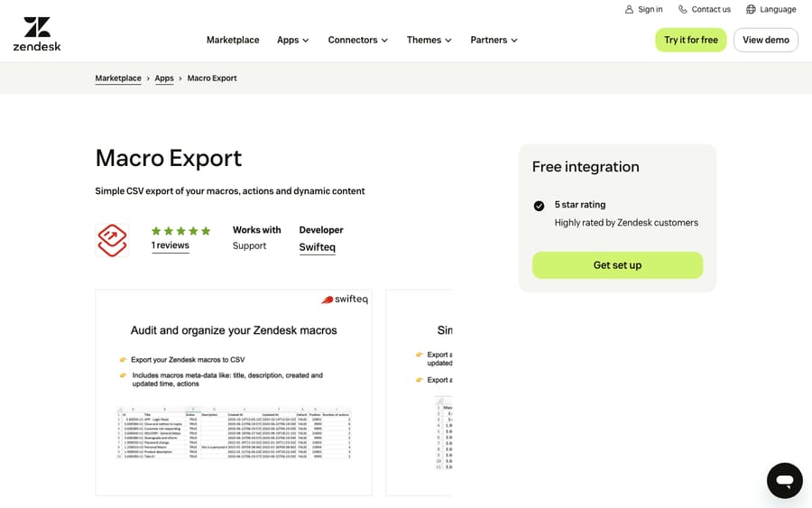Open the Audit and organize macros screenshot

coord(234,393)
